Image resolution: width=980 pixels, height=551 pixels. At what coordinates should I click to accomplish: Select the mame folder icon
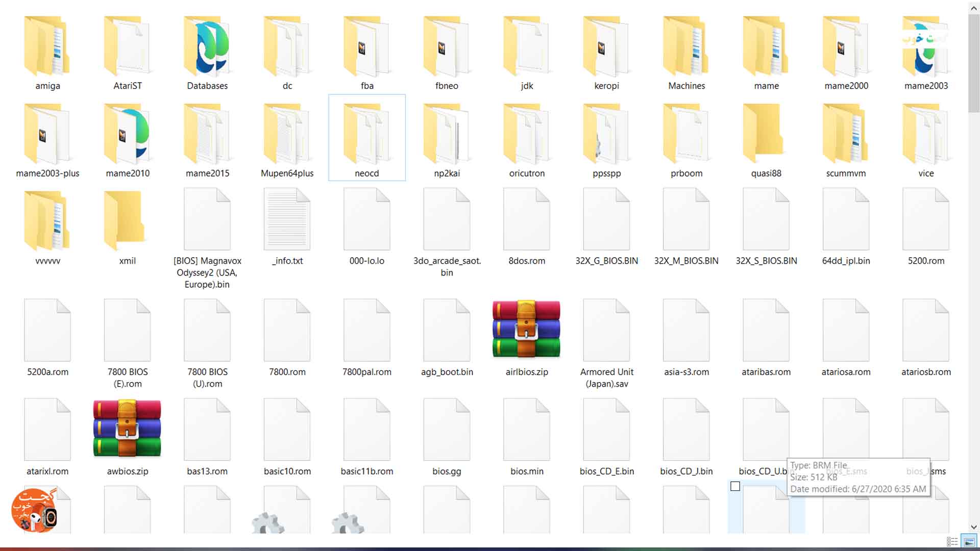click(766, 46)
